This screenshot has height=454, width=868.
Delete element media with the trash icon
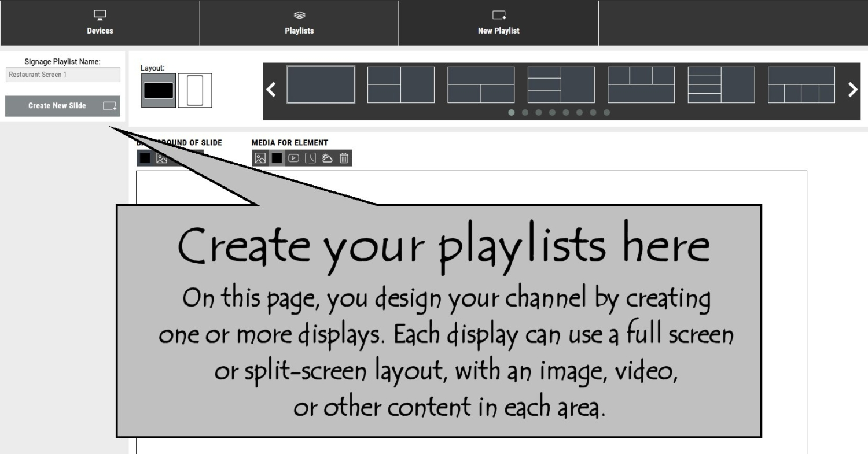tap(344, 158)
